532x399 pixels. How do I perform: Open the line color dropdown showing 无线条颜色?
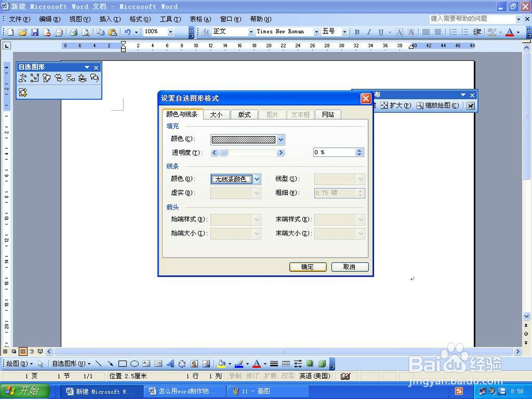257,179
